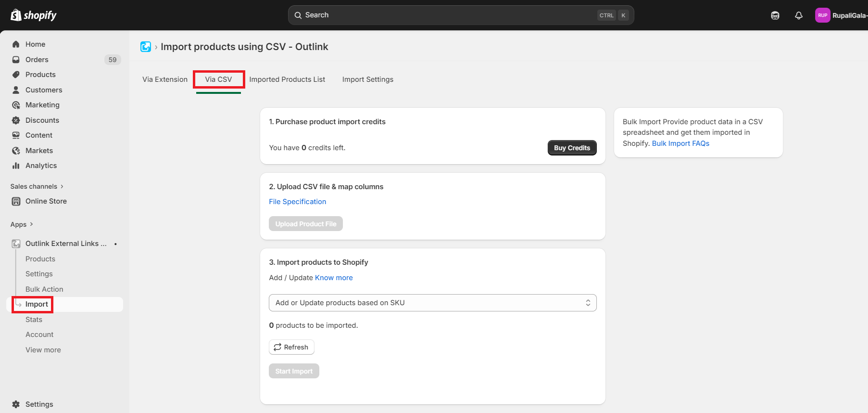Go to Home in sidebar

pyautogui.click(x=36, y=44)
